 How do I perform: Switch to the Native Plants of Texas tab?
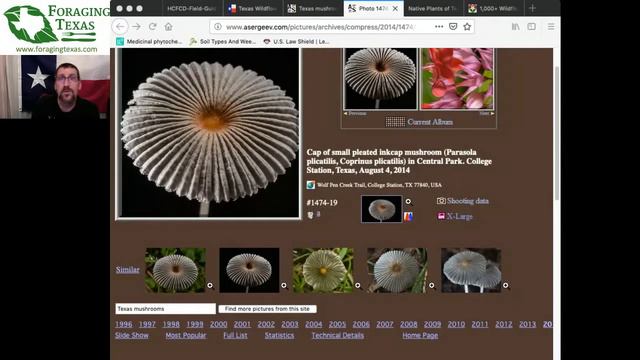(433, 8)
